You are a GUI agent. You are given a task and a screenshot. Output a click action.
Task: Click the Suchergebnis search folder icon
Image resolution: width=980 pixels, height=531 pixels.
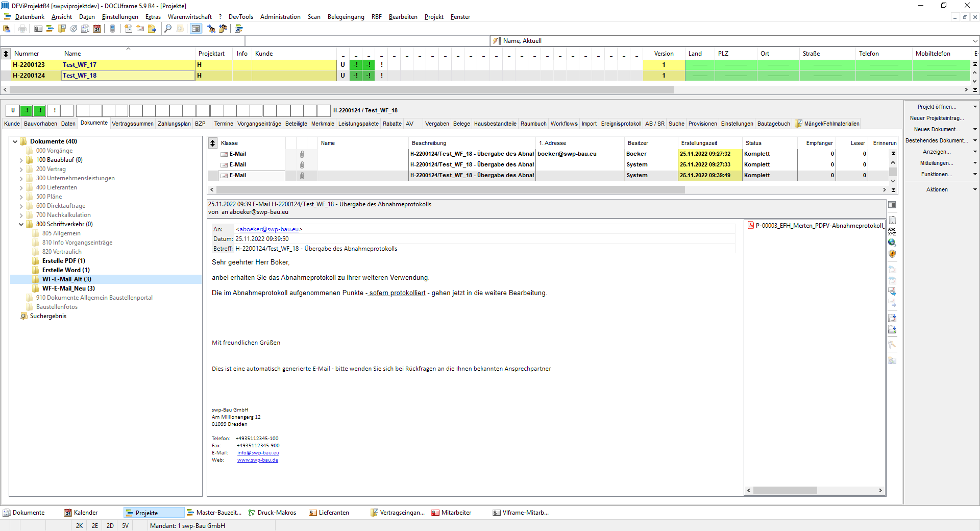23,316
